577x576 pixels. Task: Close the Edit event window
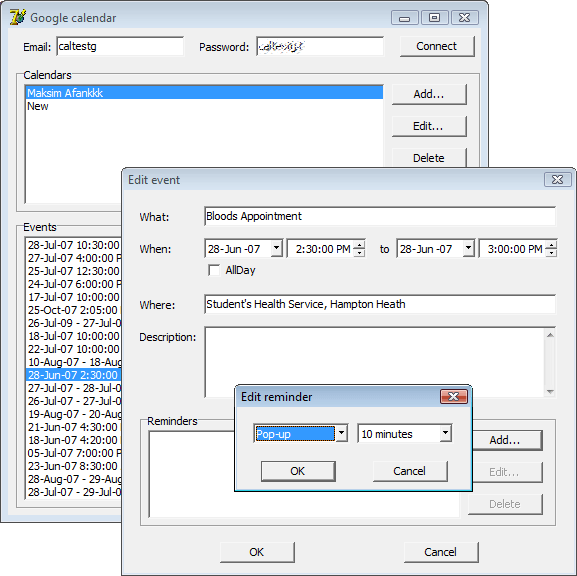coord(557,180)
